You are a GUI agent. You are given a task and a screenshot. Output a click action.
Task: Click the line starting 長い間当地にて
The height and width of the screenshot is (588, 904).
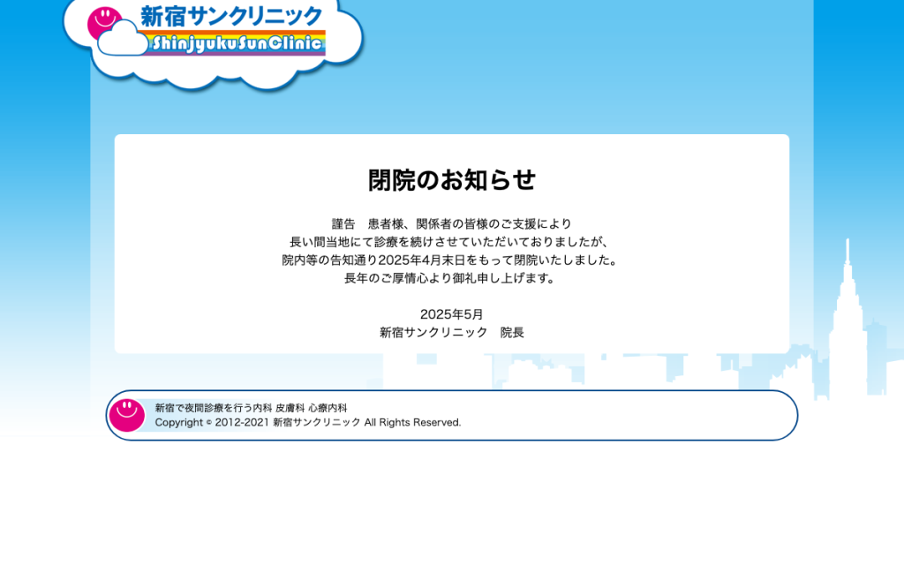tap(451, 242)
